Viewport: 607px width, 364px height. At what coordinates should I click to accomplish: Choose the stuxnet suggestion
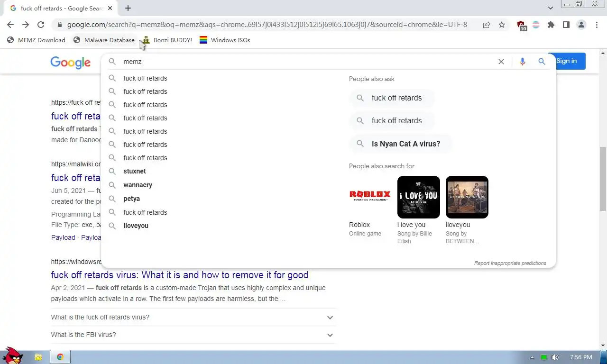tap(135, 171)
